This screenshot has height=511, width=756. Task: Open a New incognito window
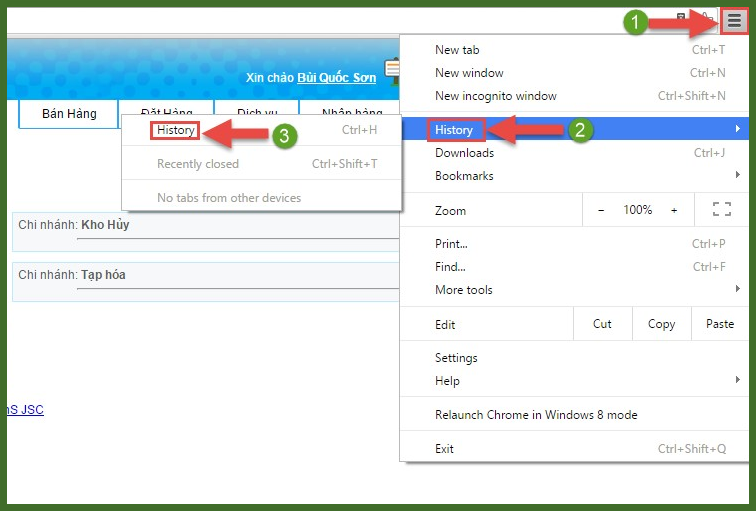pos(496,96)
